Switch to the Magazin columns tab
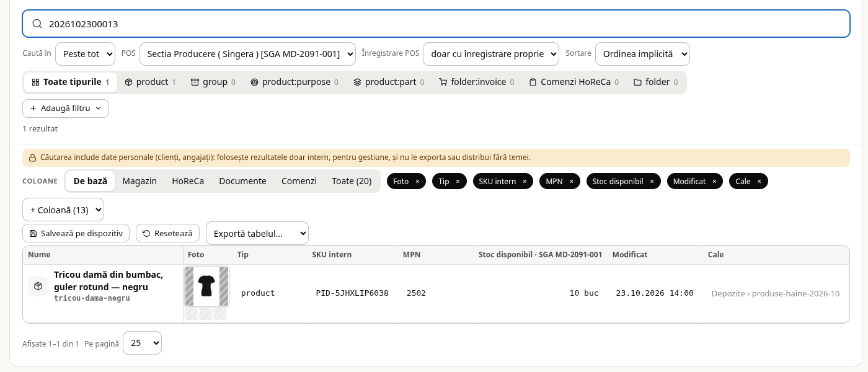The image size is (868, 372). 139,181
